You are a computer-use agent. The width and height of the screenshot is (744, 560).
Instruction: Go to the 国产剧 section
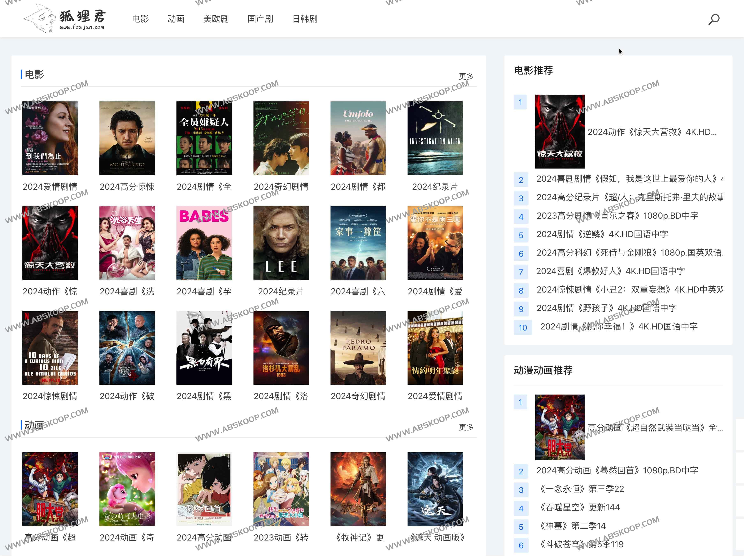coord(260,19)
